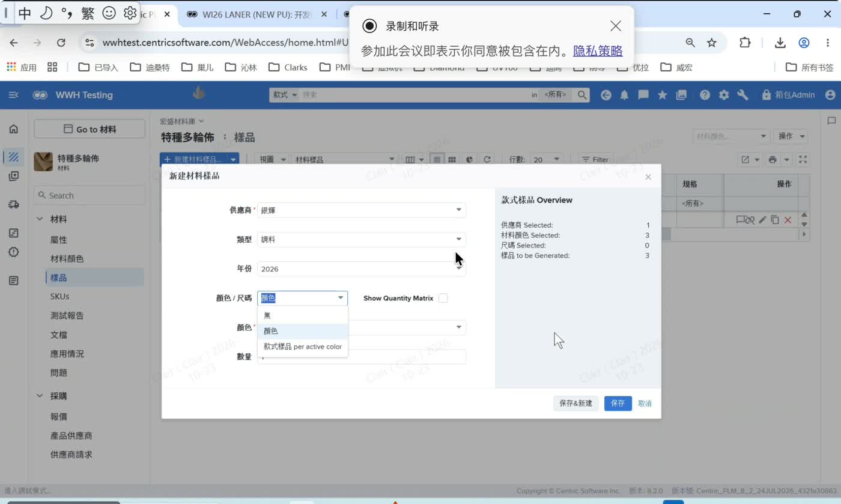Viewport: 841px width, 504px height.
Task: Collapse the main menu hamburger toggle
Action: tap(13, 95)
